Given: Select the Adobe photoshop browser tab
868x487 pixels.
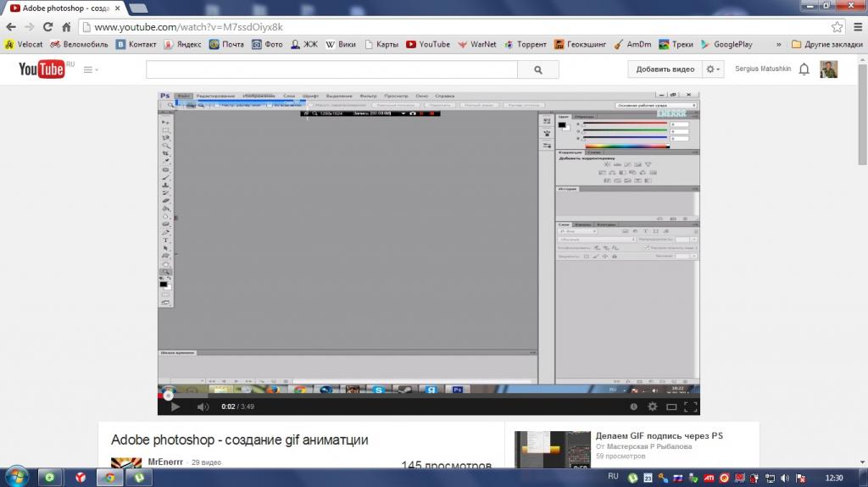Looking at the screenshot, I should 65,8.
